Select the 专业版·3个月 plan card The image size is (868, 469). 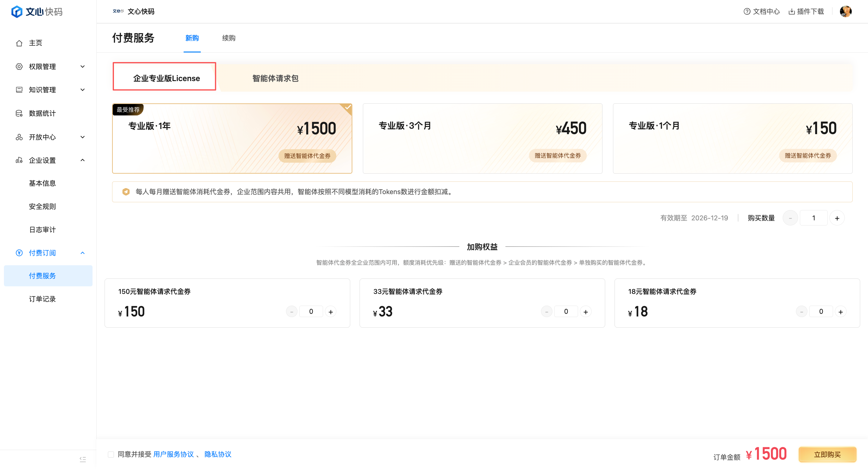click(x=482, y=138)
